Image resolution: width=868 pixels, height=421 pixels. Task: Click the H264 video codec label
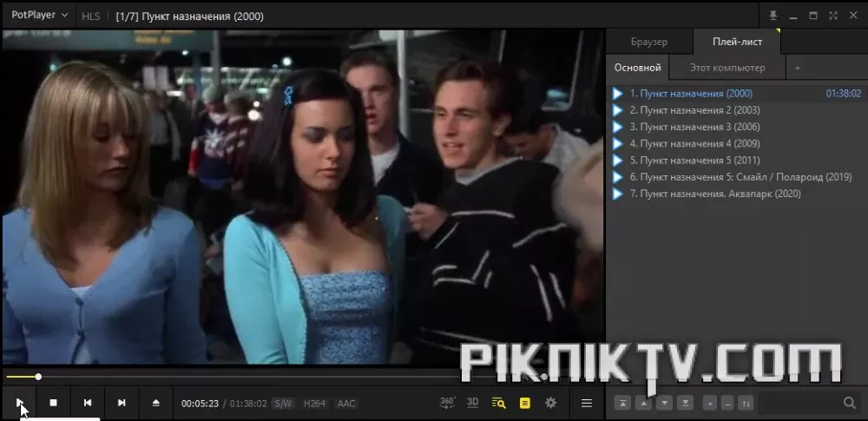[x=314, y=404]
